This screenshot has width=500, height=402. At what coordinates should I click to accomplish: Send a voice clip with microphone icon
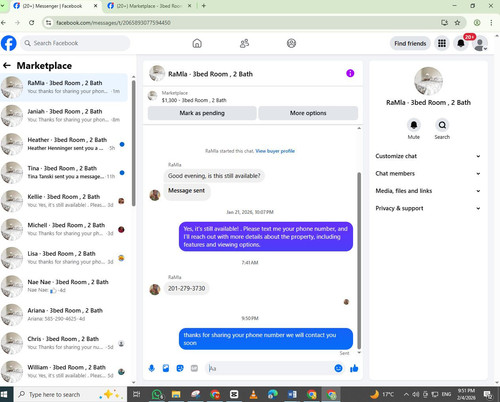pos(152,368)
